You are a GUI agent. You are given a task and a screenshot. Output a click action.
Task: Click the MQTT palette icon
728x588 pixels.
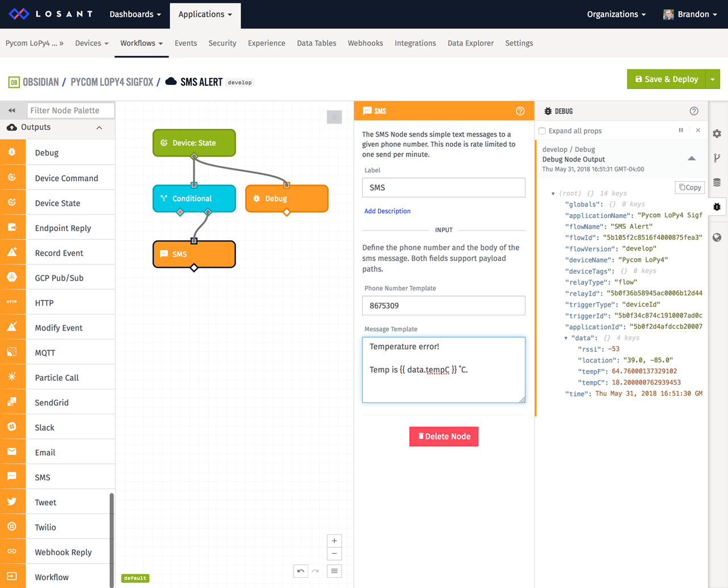(x=13, y=352)
